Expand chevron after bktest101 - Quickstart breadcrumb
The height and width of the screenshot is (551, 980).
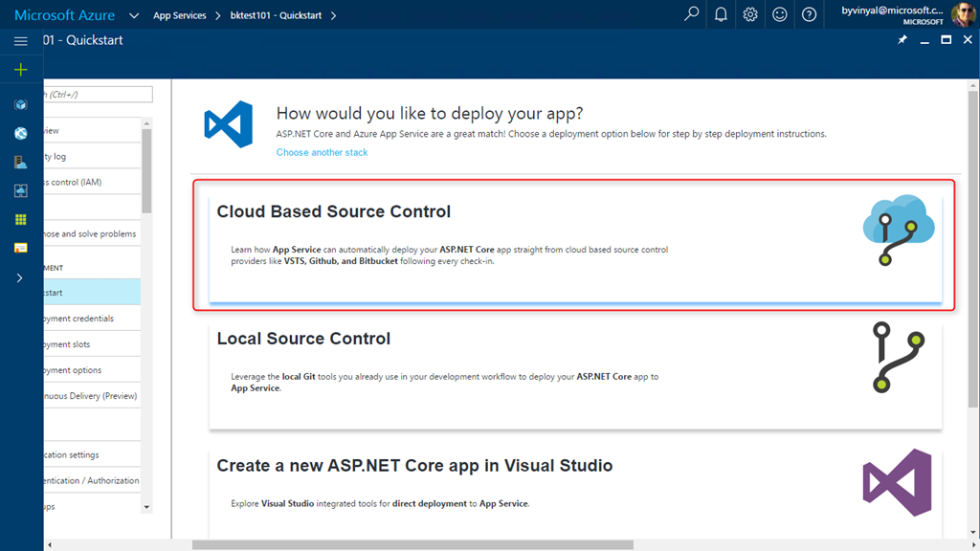pyautogui.click(x=333, y=15)
